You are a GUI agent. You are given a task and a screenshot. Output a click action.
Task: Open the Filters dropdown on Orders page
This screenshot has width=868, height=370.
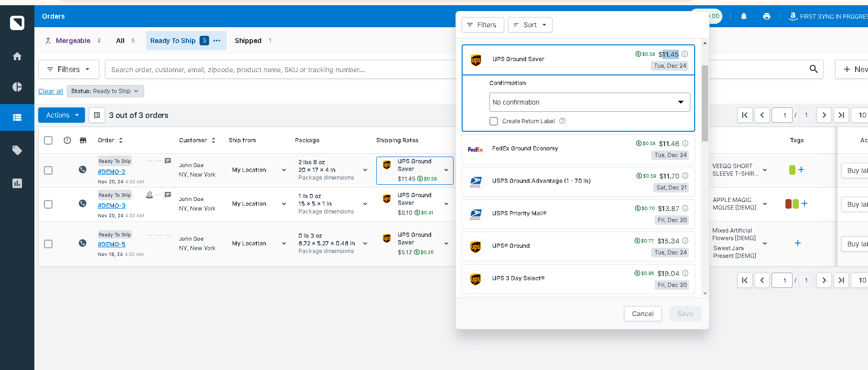point(69,69)
